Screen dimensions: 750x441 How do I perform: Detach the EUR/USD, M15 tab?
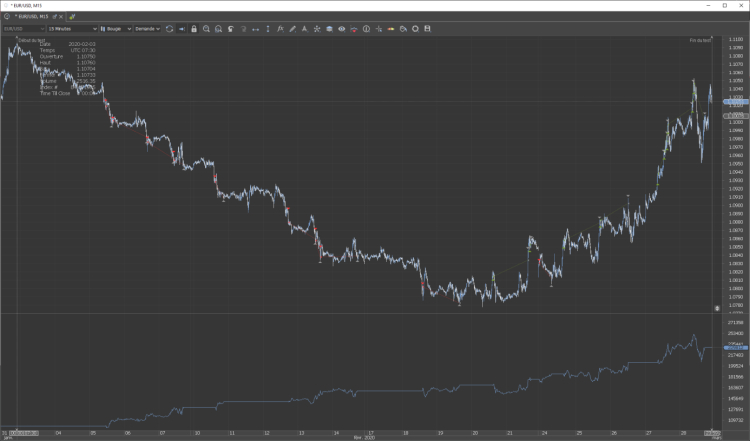tap(55, 16)
